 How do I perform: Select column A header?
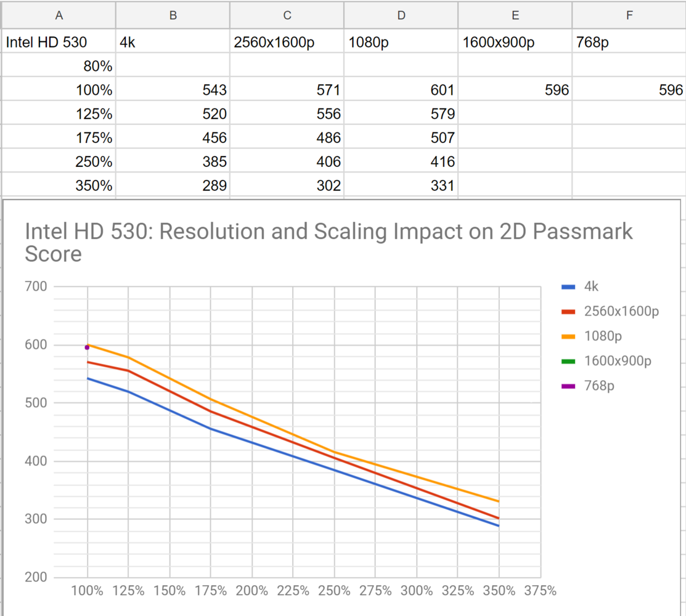tap(59, 15)
